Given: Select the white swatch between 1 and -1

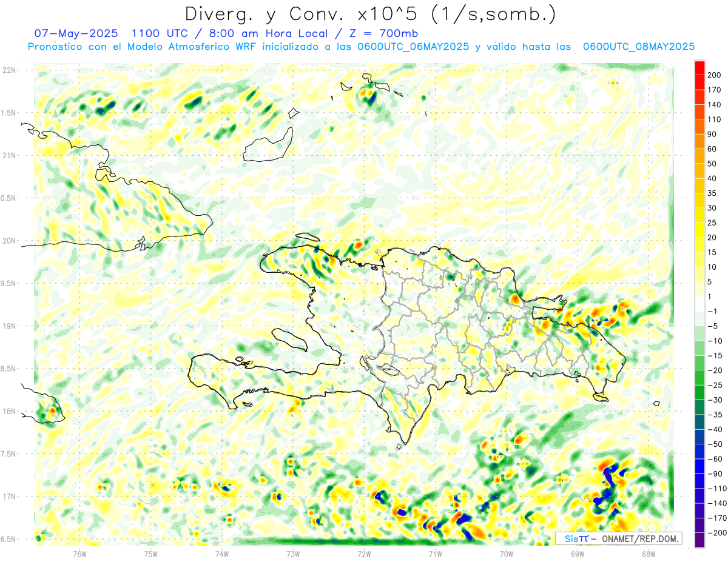Looking at the screenshot, I should (x=699, y=304).
